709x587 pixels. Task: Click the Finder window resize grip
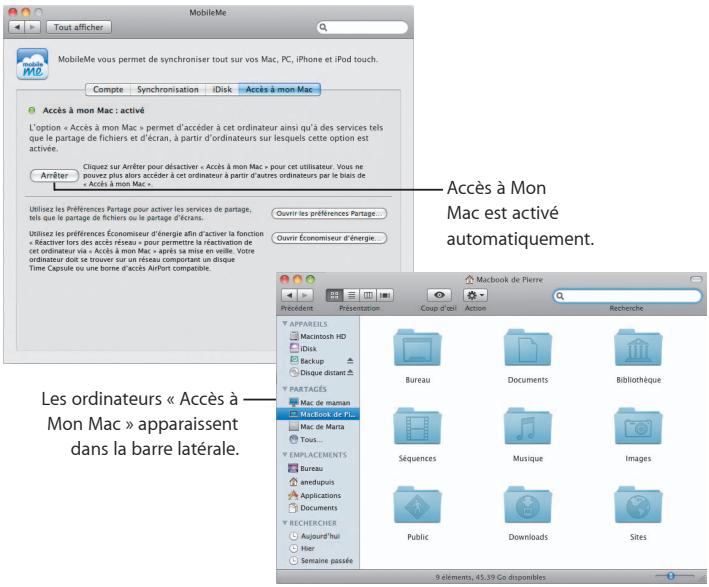click(702, 578)
